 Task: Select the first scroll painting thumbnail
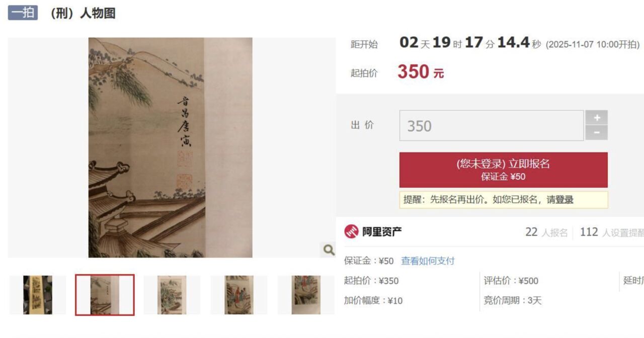[x=38, y=295]
